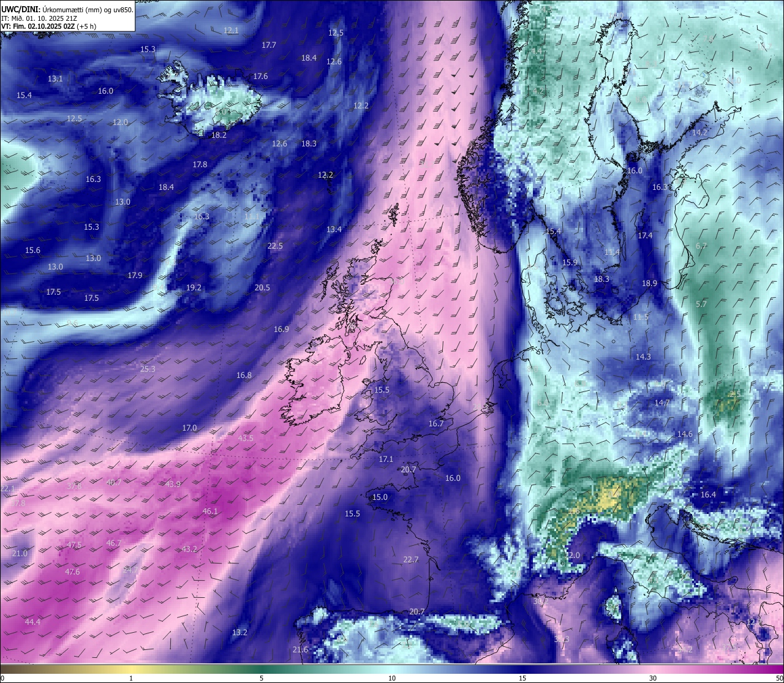This screenshot has width=784, height=683.
Task: Click the 20.5 value
Action: (262, 288)
